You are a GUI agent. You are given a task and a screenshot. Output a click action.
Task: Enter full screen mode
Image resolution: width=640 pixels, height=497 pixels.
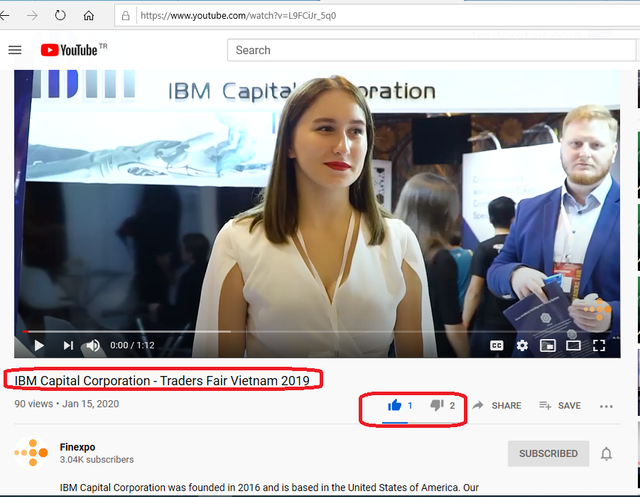599,346
